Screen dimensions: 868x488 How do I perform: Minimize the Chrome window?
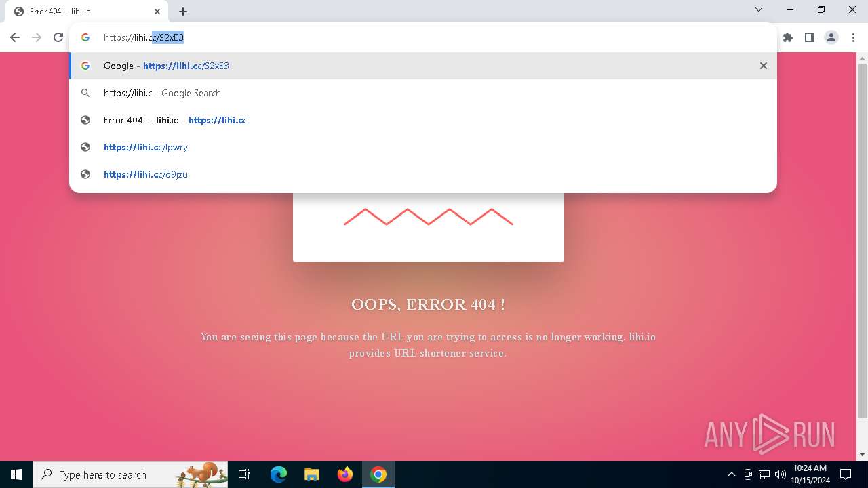(790, 9)
